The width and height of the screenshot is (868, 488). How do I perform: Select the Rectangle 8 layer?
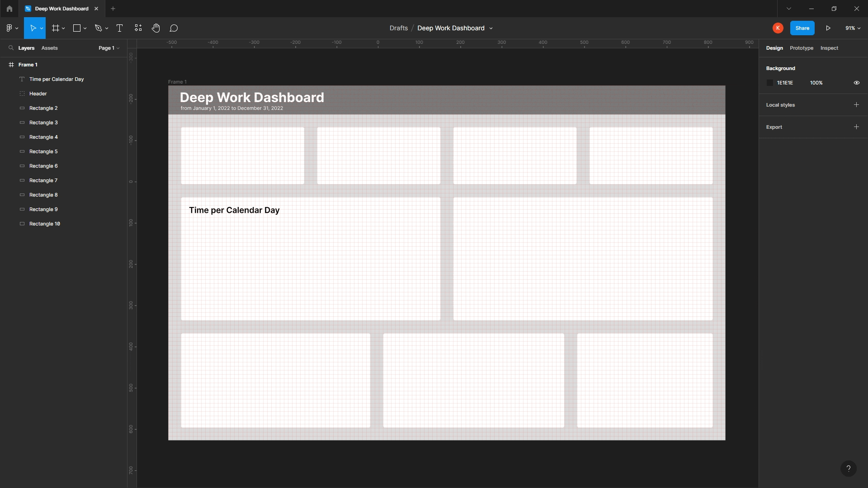pos(63,195)
